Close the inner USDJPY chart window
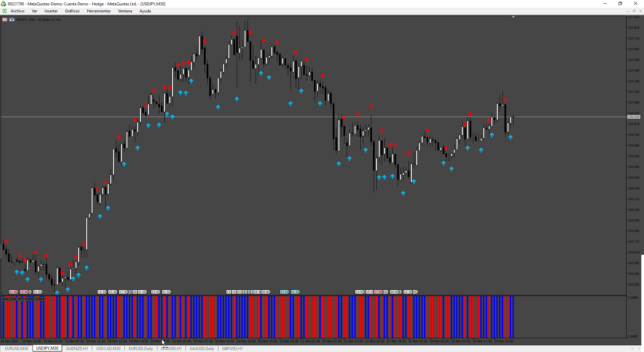Screen dimensions: 644x352 click(x=640, y=11)
